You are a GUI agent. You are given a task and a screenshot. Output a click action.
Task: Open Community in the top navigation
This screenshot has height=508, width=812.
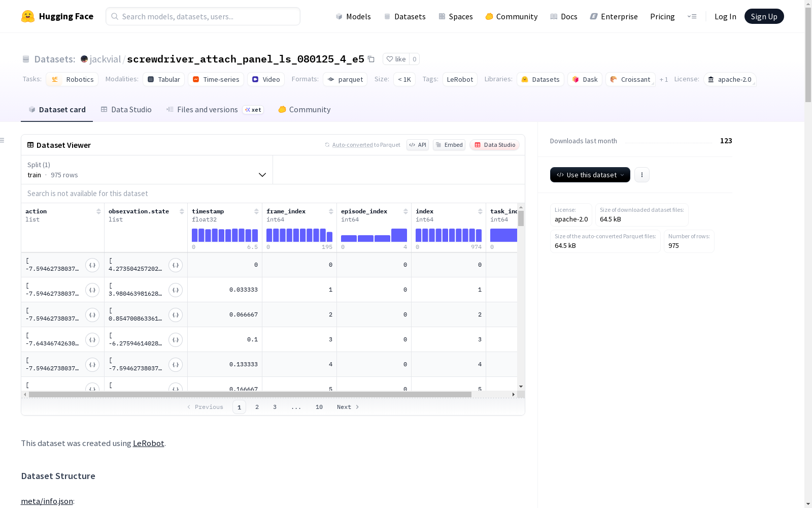[x=512, y=16]
